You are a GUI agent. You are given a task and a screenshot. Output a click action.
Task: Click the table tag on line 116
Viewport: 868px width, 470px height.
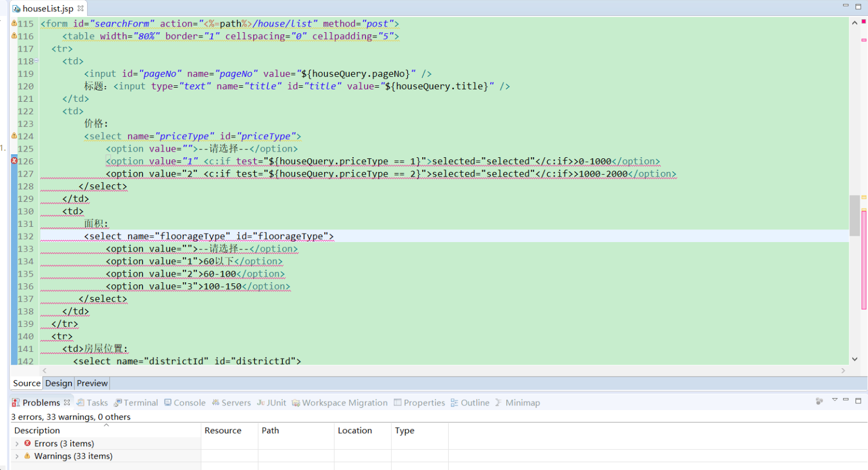pyautogui.click(x=231, y=36)
